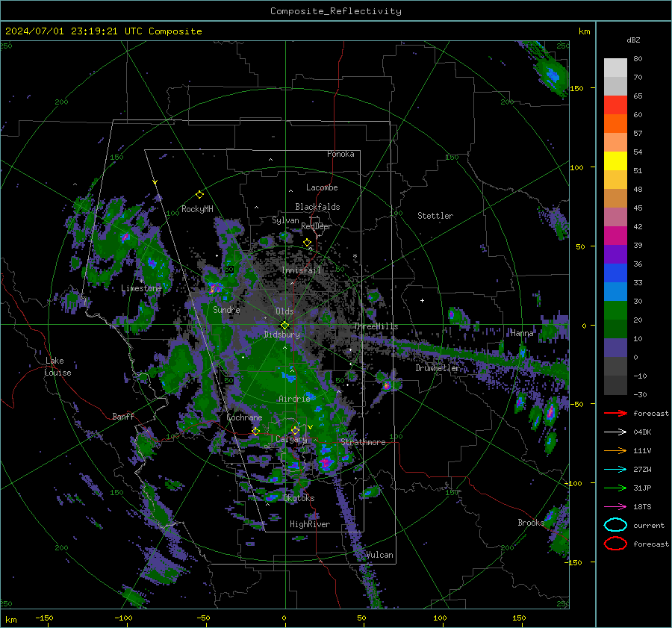Click the Cochrane city label
Viewport: 672px width, 628px height.
pos(244,417)
